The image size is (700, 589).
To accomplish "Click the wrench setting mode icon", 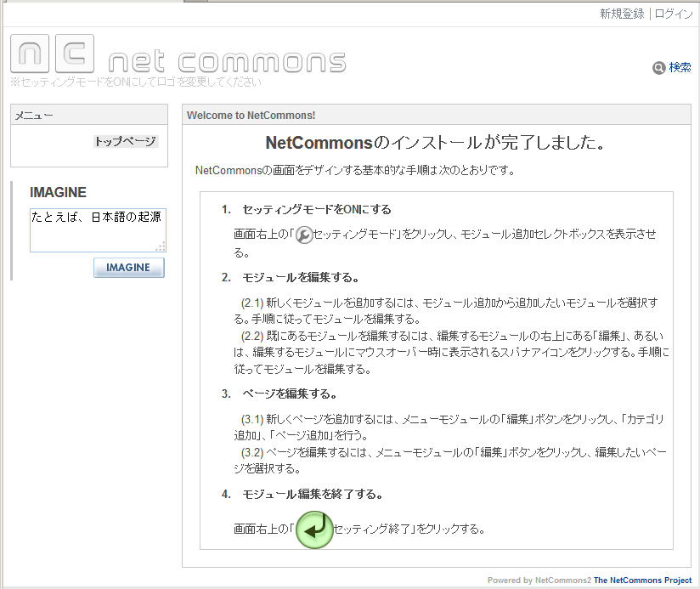I will click(304, 235).
